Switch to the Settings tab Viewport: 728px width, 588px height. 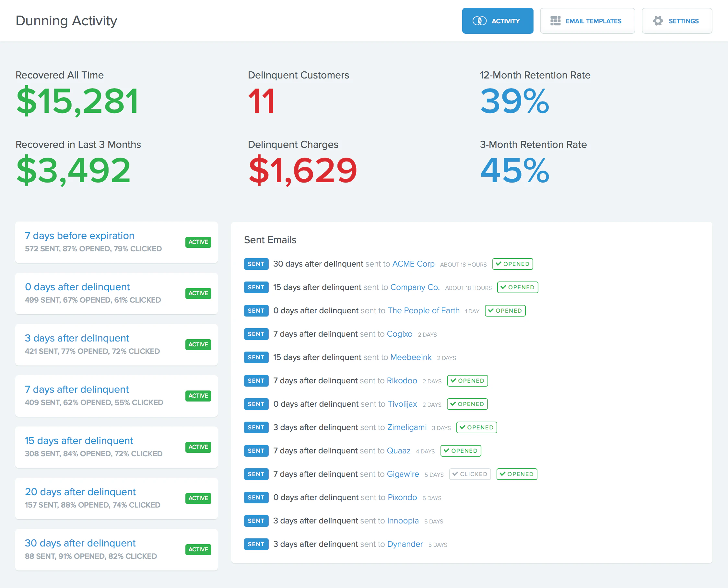676,21
